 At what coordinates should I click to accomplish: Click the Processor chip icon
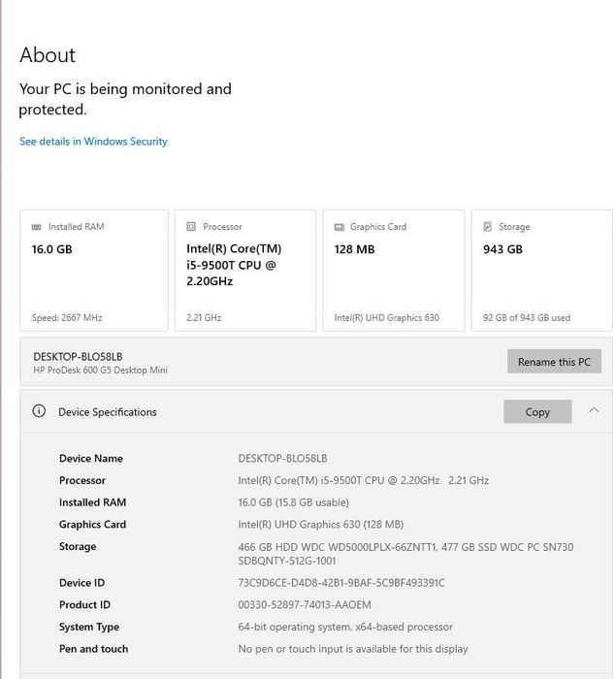pyautogui.click(x=192, y=227)
